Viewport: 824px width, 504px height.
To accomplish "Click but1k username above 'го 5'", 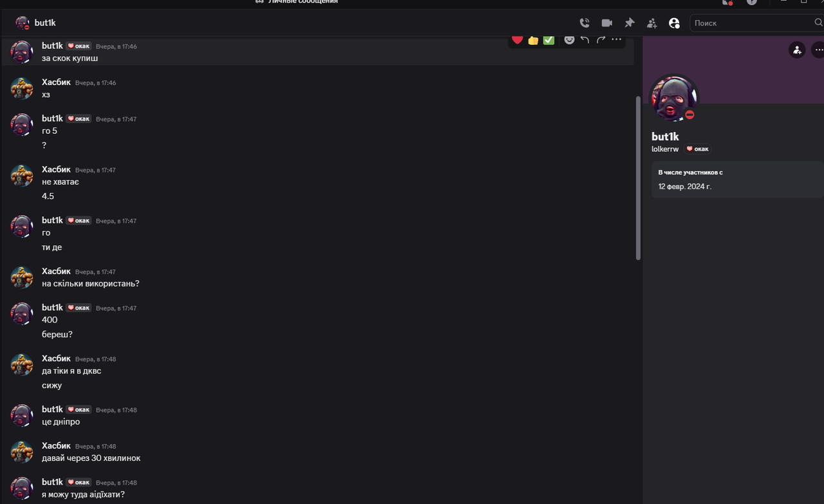I will click(52, 118).
